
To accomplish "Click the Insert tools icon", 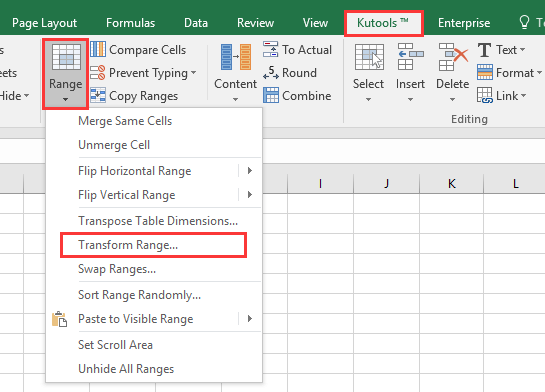I will [410, 57].
